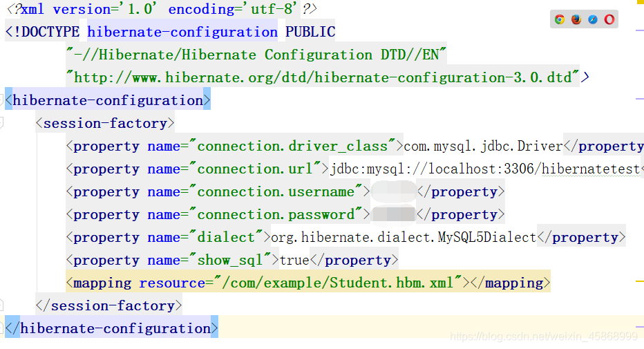Collapse the hibernate-configuration opening tag fold
The width and height of the screenshot is (644, 349).
pyautogui.click(x=1, y=100)
